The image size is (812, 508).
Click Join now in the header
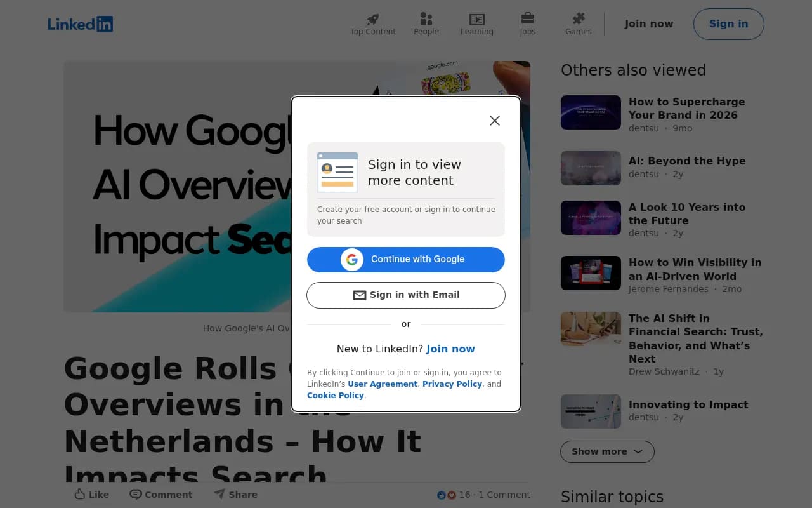coord(649,24)
